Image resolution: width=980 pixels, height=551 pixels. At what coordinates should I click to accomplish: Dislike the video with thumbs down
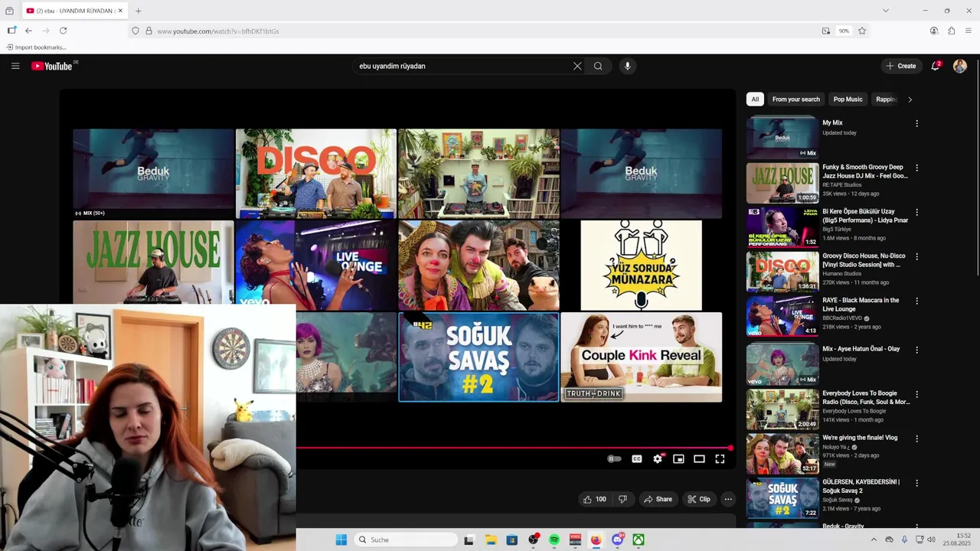pos(622,499)
